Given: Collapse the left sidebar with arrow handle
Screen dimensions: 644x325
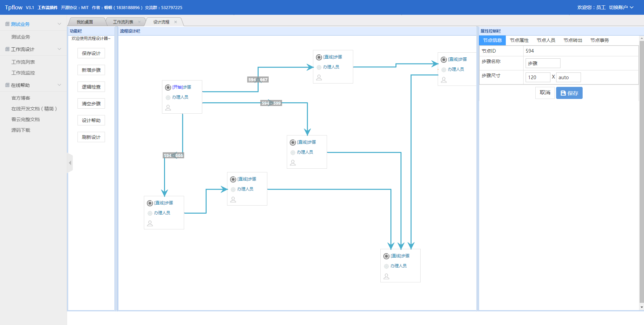Looking at the screenshot, I should (x=70, y=163).
